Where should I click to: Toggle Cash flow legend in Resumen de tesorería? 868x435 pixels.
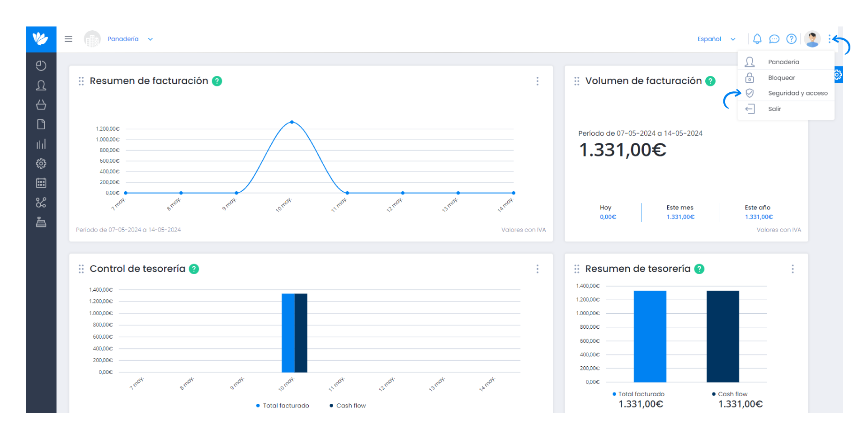(730, 394)
